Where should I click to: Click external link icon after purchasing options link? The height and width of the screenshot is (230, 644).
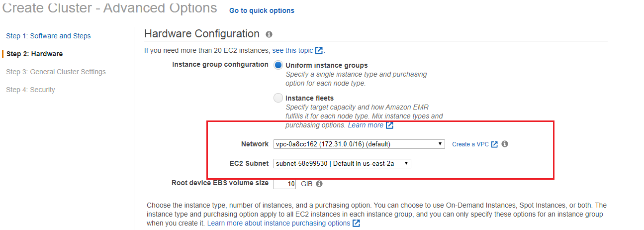356,224
